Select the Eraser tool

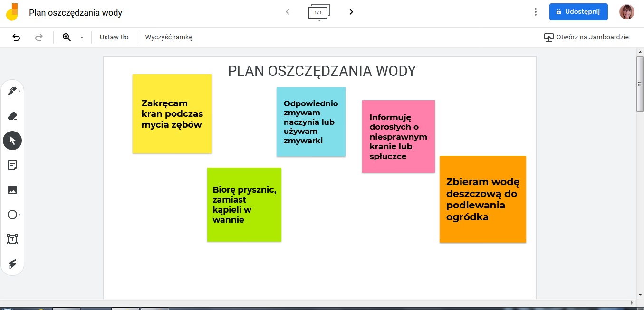12,116
